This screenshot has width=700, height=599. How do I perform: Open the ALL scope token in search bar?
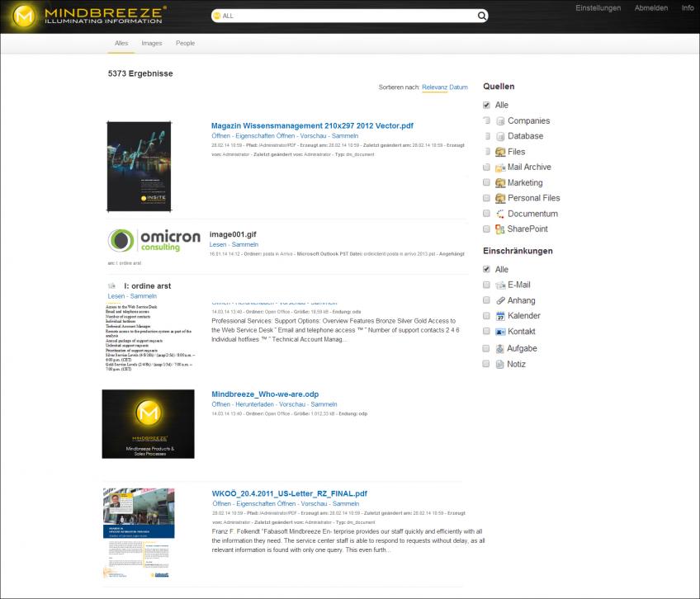pos(221,15)
